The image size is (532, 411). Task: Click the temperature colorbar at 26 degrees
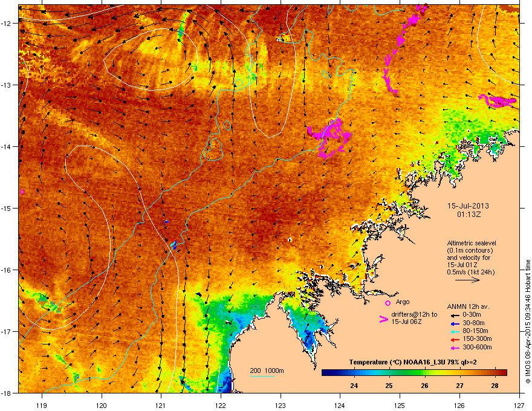pos(424,372)
